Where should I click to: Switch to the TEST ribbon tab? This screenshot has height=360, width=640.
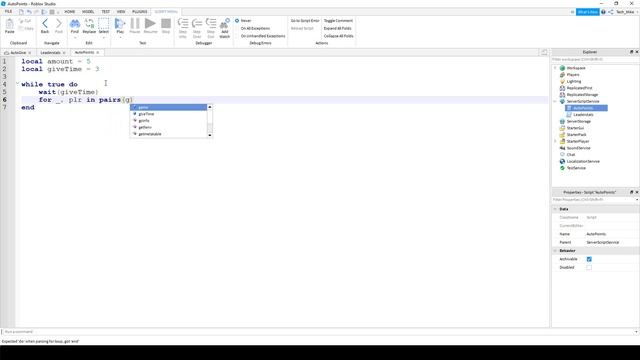106,12
